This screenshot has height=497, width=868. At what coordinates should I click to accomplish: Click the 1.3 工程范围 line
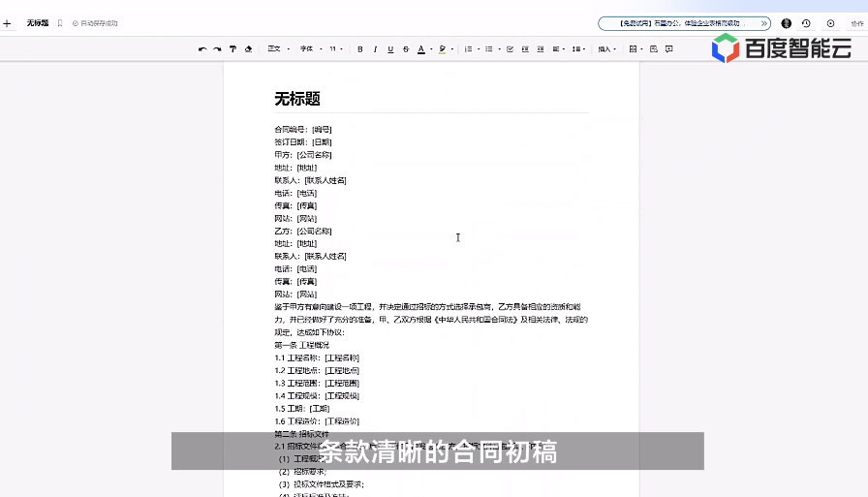(x=317, y=384)
